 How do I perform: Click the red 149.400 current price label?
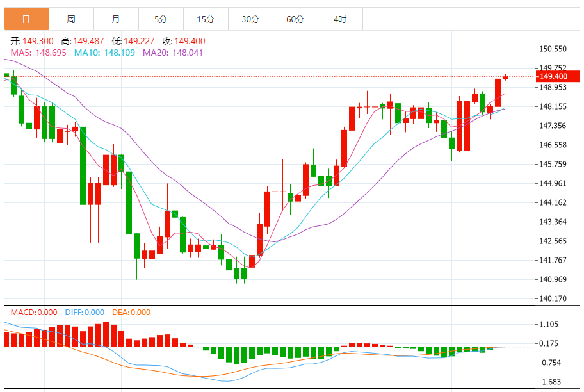[558, 76]
